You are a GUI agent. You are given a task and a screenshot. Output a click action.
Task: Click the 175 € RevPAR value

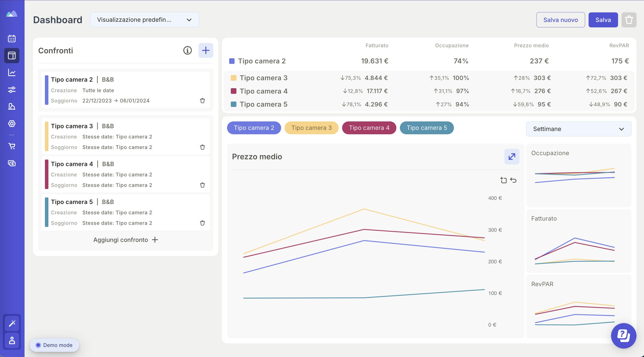pyautogui.click(x=620, y=61)
